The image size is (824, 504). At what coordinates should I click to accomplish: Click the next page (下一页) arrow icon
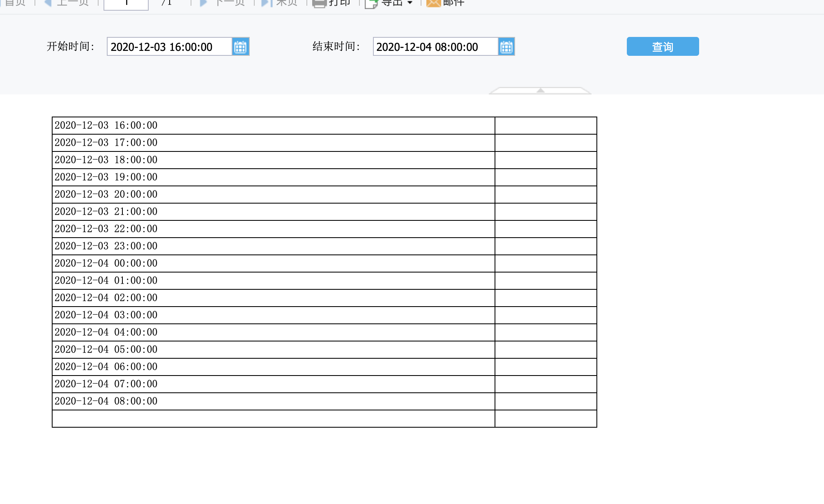click(x=203, y=3)
